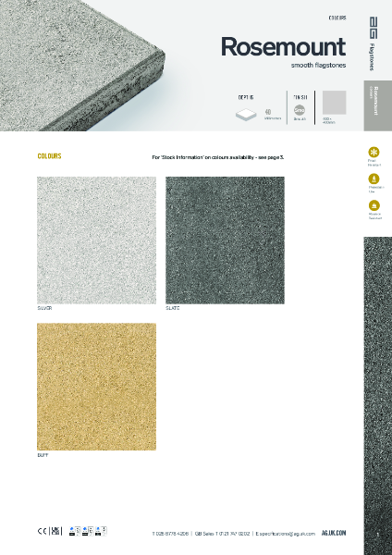
Task: Click the BUFF caption label
Action: pos(43,455)
